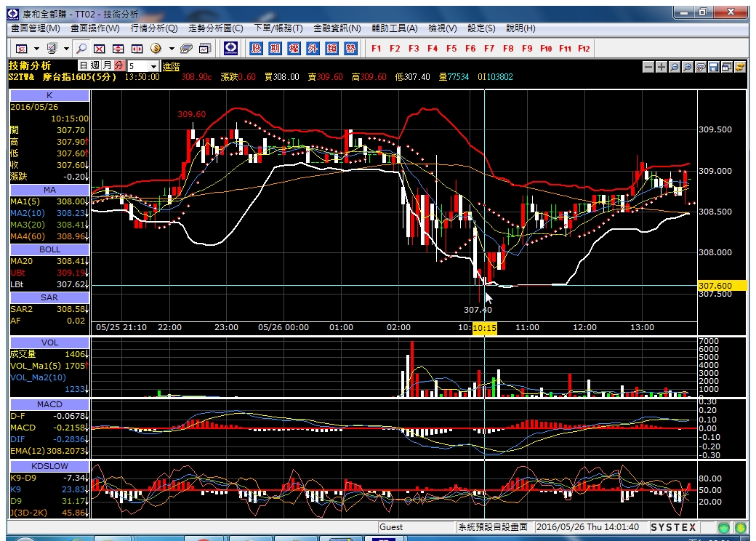
Task: Click the K indicator panel header
Action: point(49,95)
